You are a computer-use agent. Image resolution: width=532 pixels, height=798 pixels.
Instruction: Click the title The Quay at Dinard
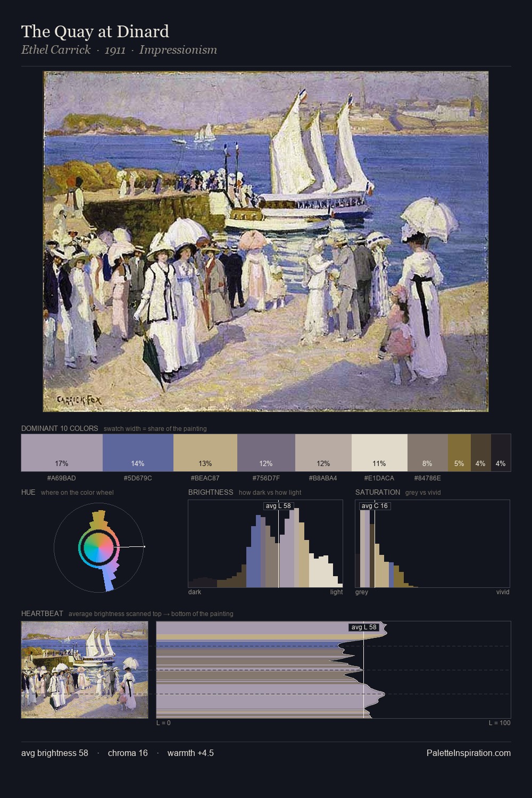coord(95,31)
